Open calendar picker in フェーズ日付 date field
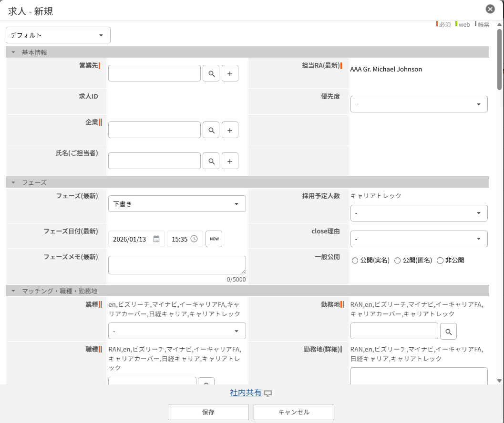 156,239
